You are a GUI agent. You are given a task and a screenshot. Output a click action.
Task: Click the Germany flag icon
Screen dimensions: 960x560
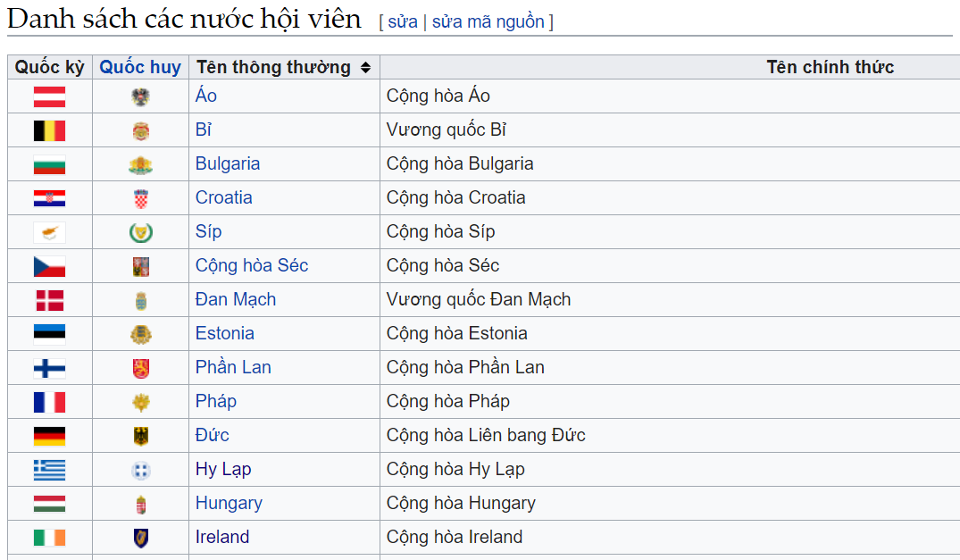50,437
